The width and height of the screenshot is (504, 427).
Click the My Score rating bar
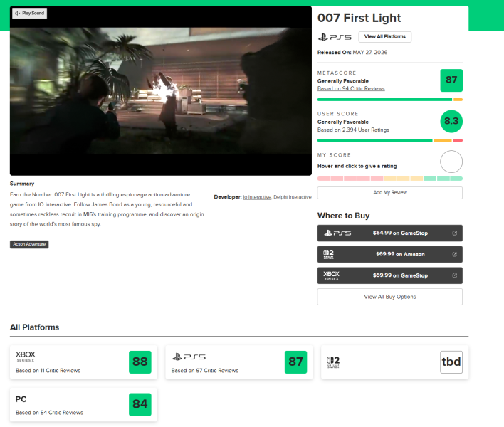389,179
